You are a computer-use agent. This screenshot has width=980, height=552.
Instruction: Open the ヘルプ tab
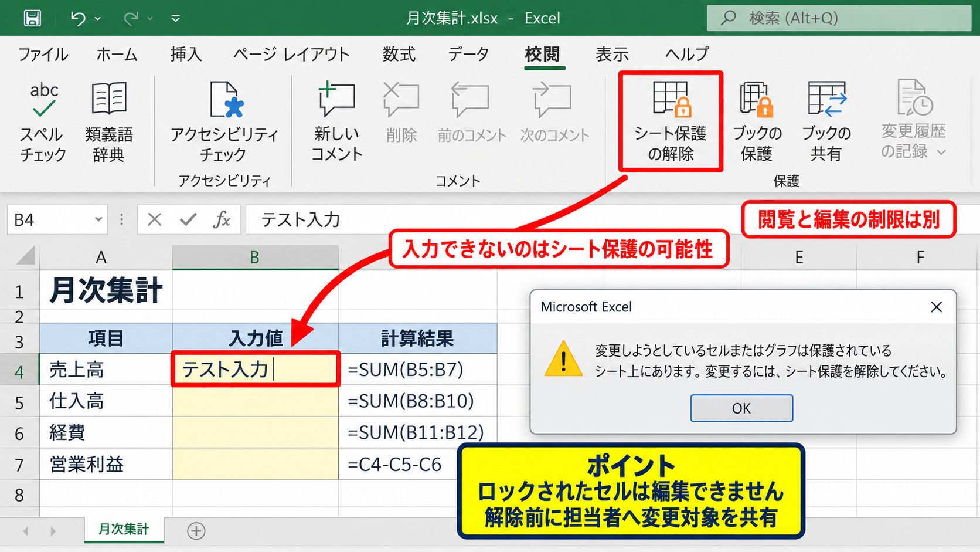point(687,55)
